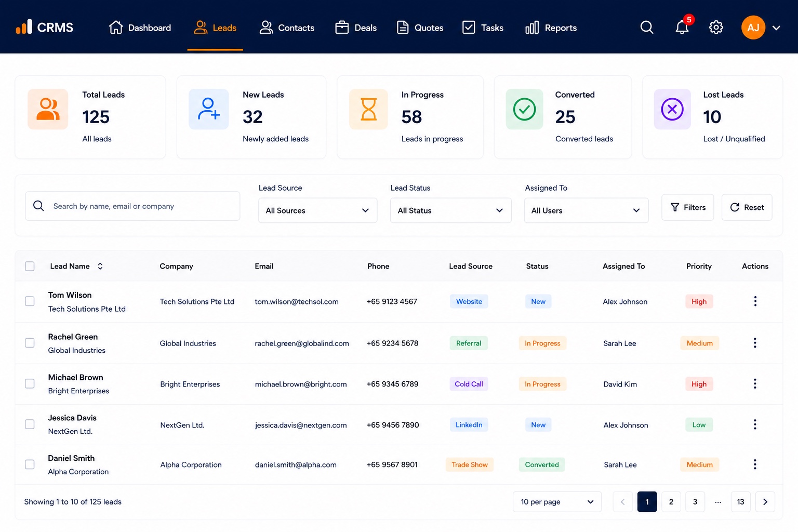Click the Priority column header

(x=699, y=266)
